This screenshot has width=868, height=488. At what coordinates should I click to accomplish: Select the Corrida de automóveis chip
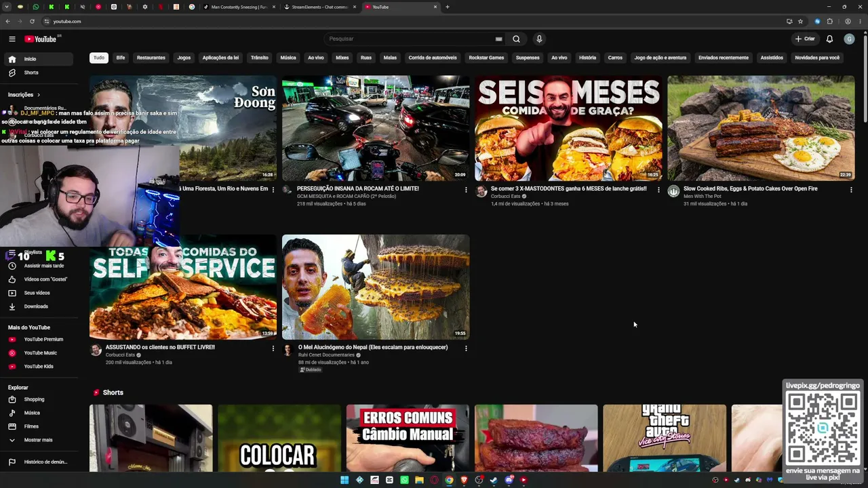pos(433,58)
